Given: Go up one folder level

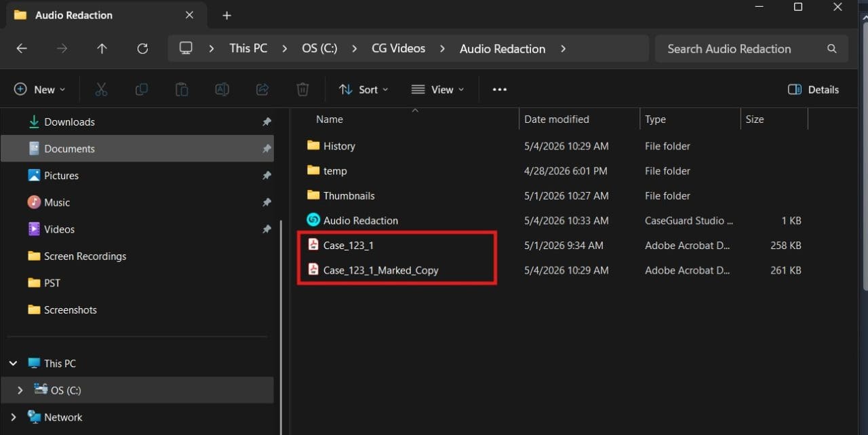Looking at the screenshot, I should tap(102, 49).
